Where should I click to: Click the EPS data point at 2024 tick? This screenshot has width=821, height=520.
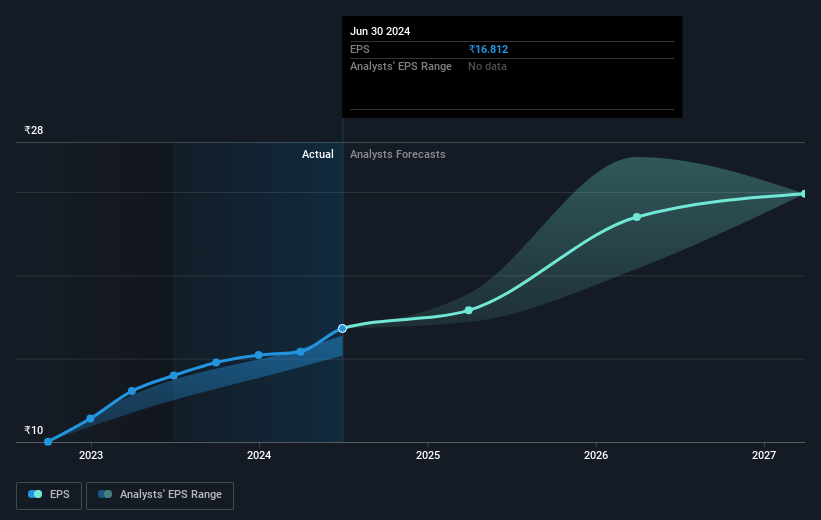(259, 355)
